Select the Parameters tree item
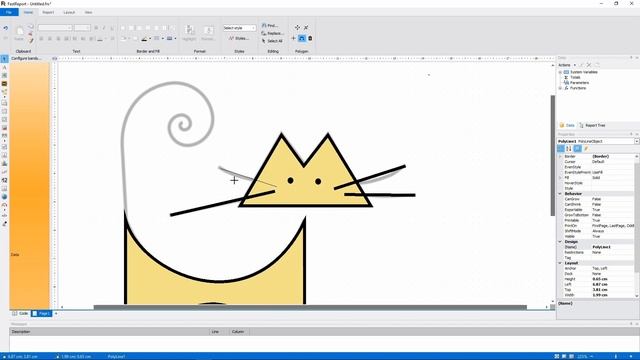 point(579,82)
